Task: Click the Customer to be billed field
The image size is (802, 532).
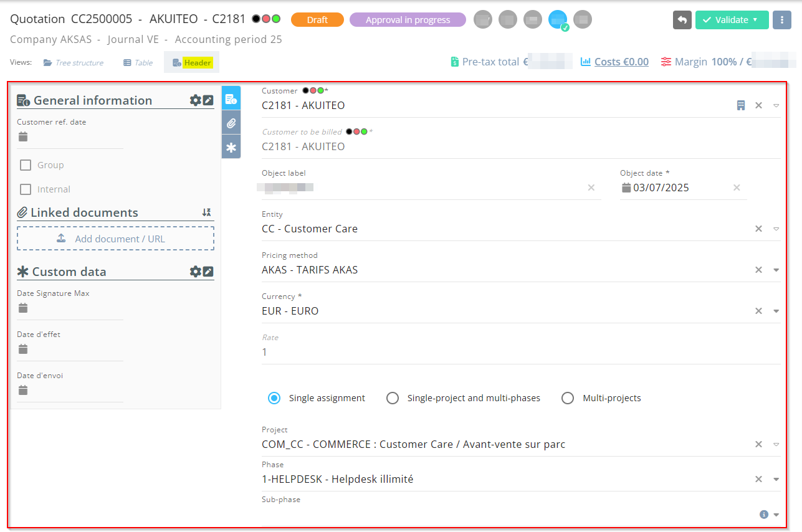Action: (x=521, y=146)
